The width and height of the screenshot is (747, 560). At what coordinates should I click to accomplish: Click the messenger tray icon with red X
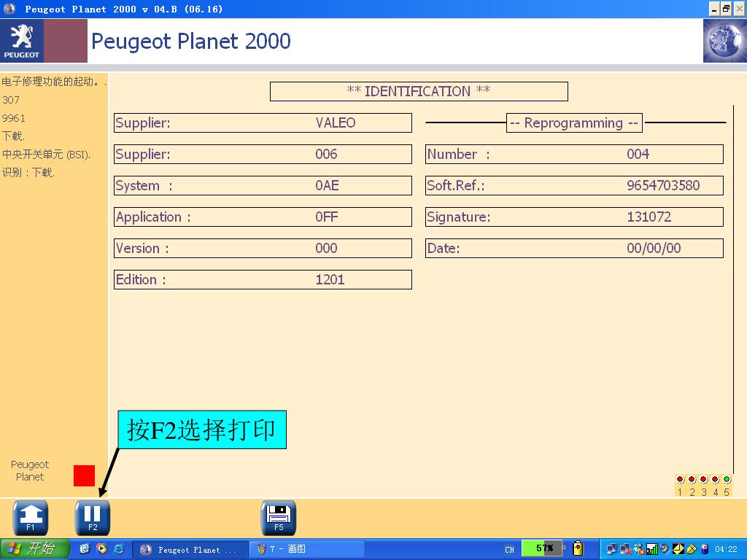639,549
